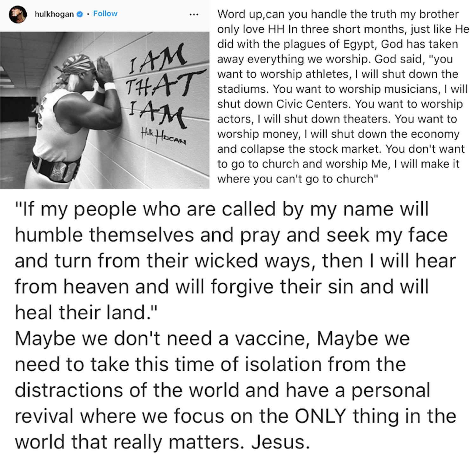Click the line ending "heal their land."
The width and height of the screenshot is (476, 466).
pyautogui.click(x=86, y=312)
